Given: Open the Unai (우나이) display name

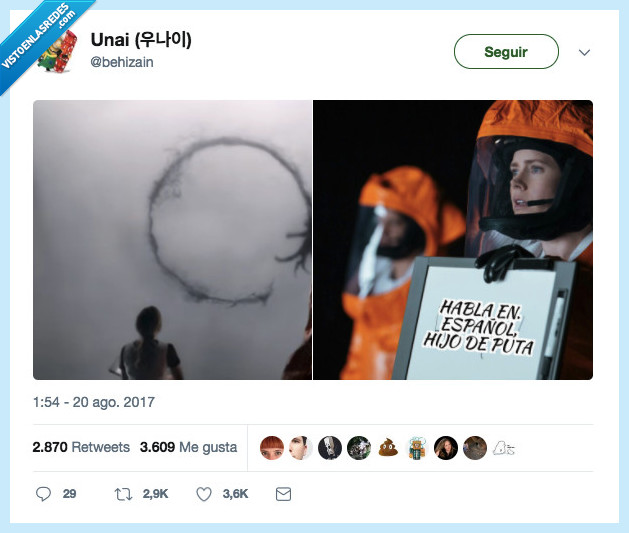Looking at the screenshot, I should tap(141, 40).
